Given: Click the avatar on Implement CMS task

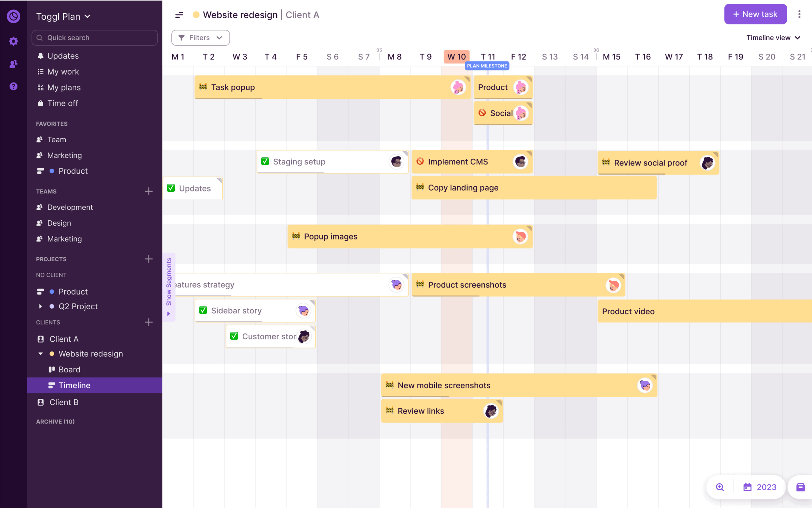Looking at the screenshot, I should point(521,162).
